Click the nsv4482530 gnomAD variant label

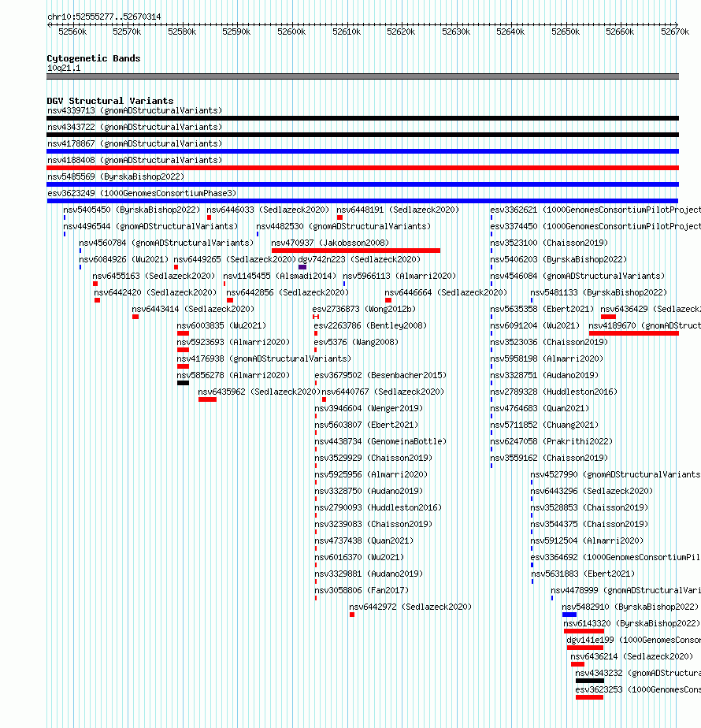[x=343, y=226]
